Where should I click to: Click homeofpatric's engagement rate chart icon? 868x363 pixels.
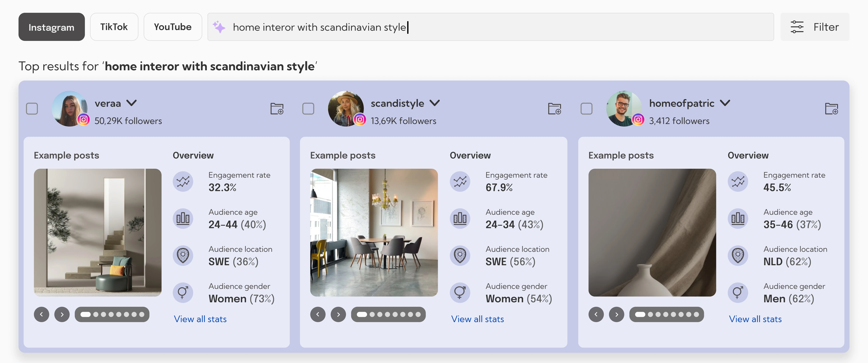(x=738, y=181)
